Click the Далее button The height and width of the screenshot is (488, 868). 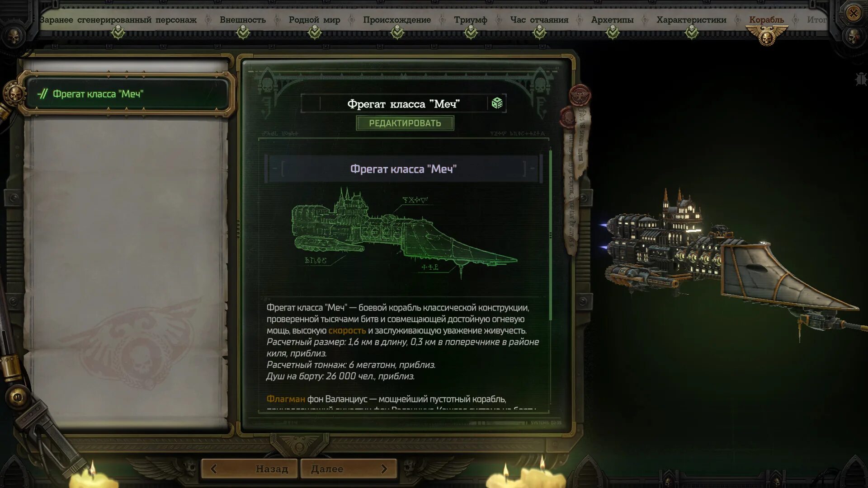pyautogui.click(x=349, y=469)
